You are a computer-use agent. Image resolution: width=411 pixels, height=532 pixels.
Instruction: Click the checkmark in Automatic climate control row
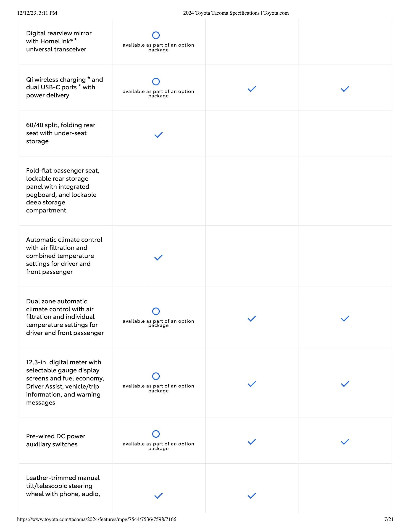pos(158,257)
